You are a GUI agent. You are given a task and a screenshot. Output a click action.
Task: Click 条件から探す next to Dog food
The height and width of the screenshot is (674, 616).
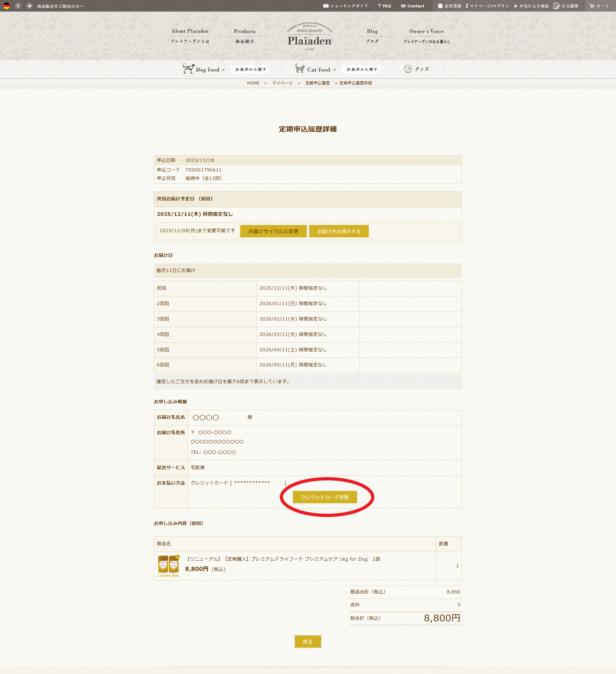[x=250, y=70]
